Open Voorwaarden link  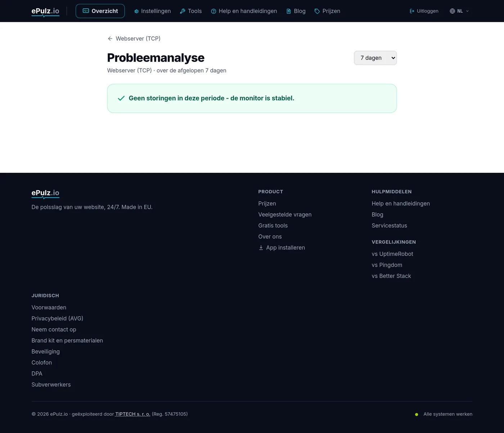(49, 307)
